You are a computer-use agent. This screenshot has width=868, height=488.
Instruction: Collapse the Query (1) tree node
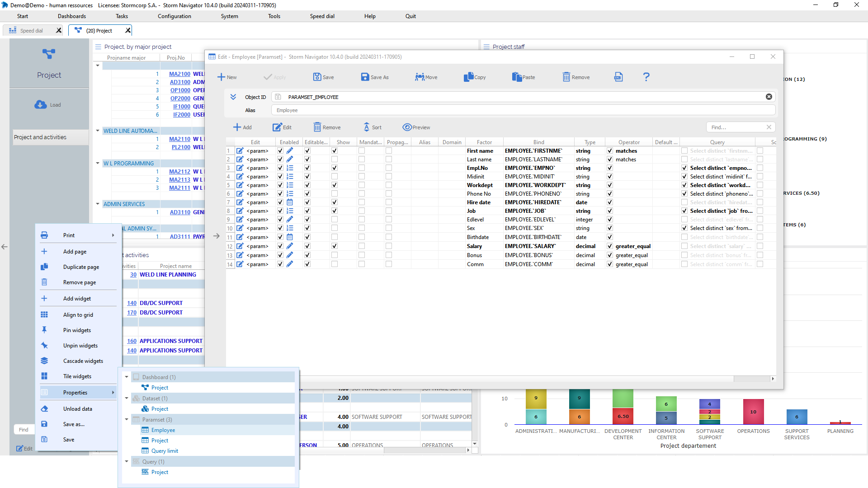tap(127, 461)
